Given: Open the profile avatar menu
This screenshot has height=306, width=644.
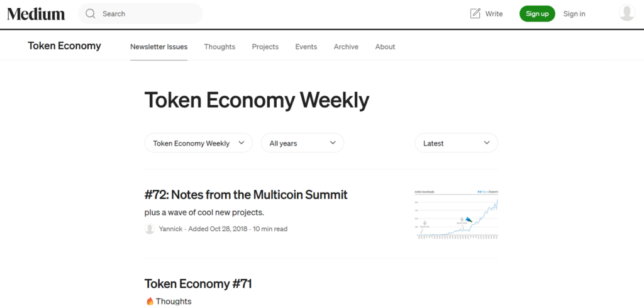Looking at the screenshot, I should click(626, 13).
